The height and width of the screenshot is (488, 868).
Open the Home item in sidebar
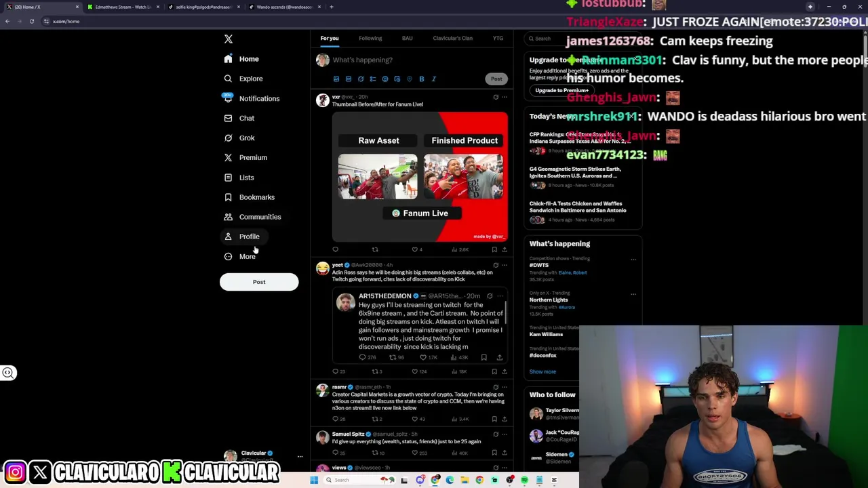click(241, 59)
